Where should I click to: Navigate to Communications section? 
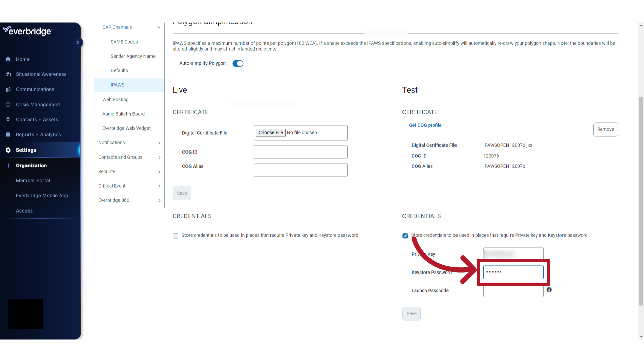tap(35, 89)
